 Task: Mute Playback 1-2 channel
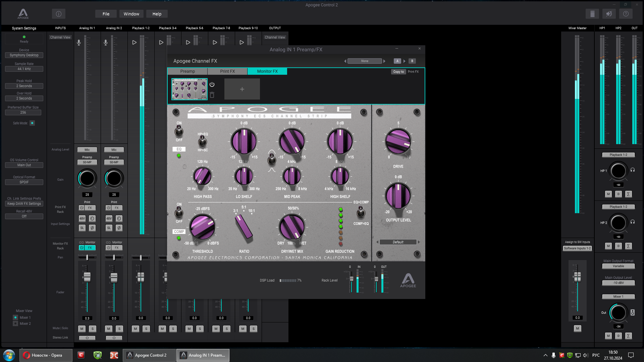click(136, 329)
